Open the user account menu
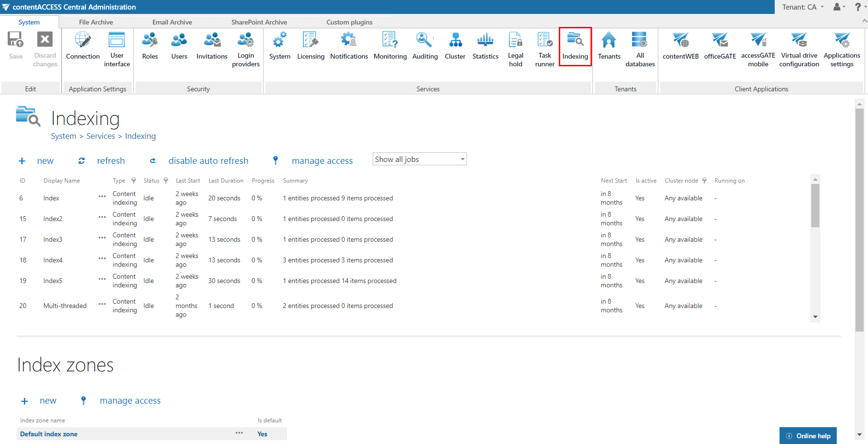 click(839, 7)
